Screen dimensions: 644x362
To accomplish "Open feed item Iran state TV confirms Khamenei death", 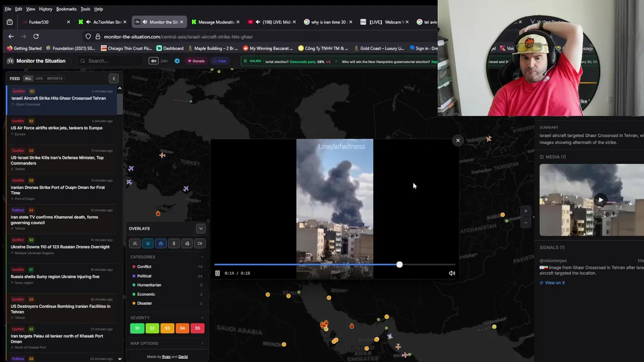I will tap(62, 220).
